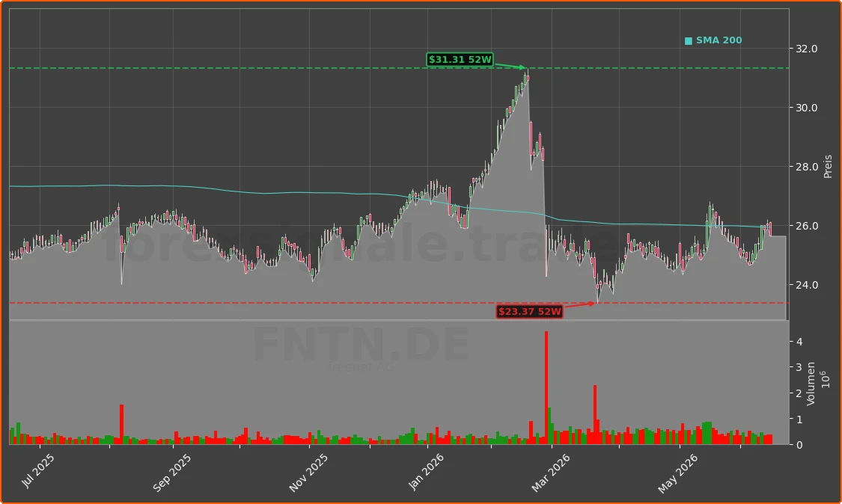Screen dimensions: 842x504
Task: Click the Nov 2025 date label
Action: 308,473
